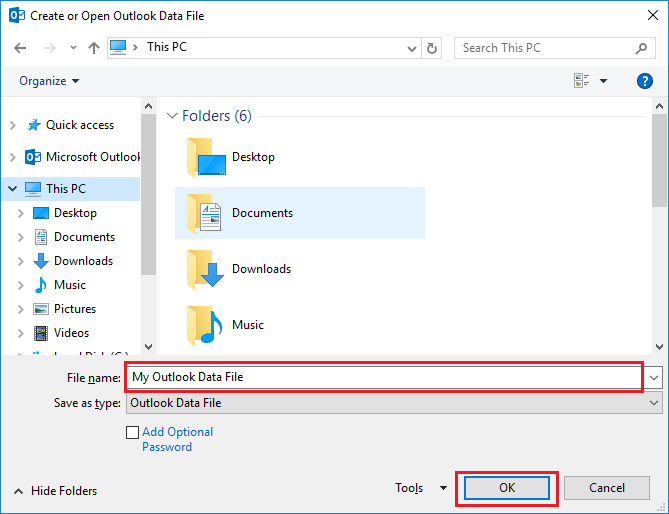The width and height of the screenshot is (669, 514).
Task: Enable the Add Optional Password checkbox
Action: point(133,433)
